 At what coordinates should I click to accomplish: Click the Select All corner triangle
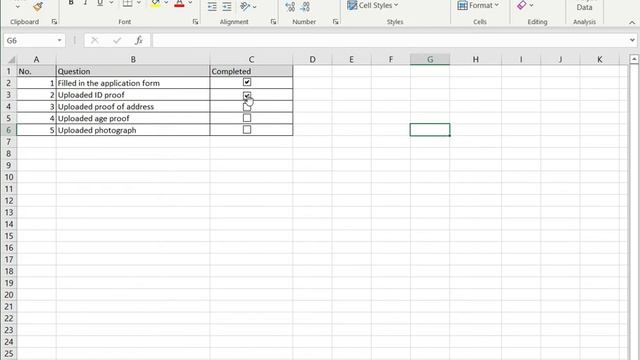(11, 60)
